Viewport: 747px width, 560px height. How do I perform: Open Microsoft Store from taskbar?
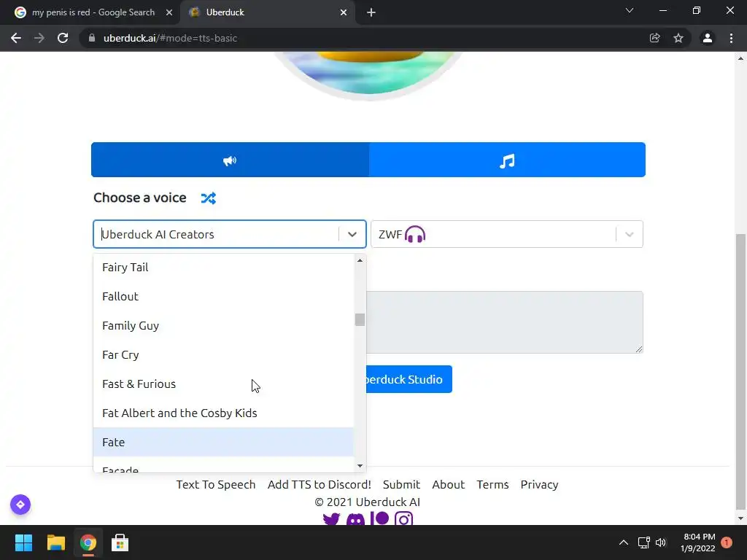coord(120,542)
